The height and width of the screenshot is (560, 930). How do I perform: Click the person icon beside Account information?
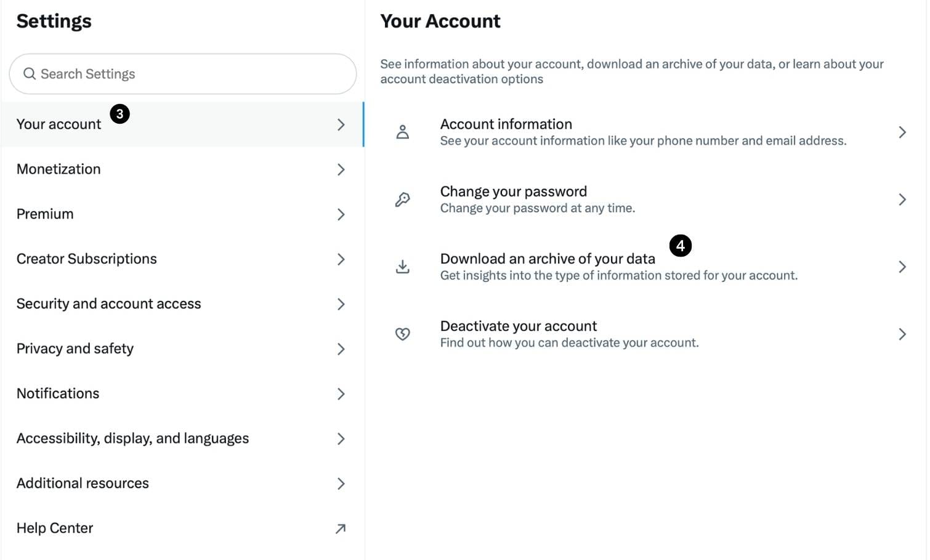[403, 132]
